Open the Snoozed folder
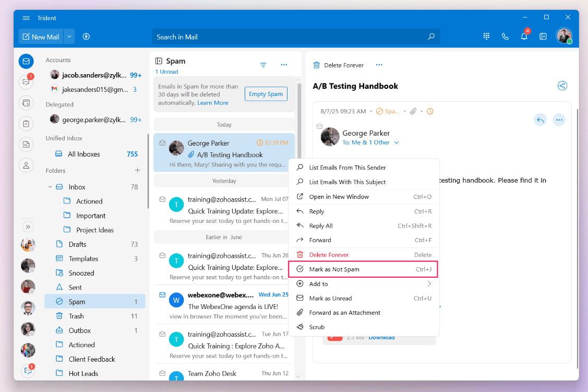This screenshot has width=588, height=392. coord(95,273)
